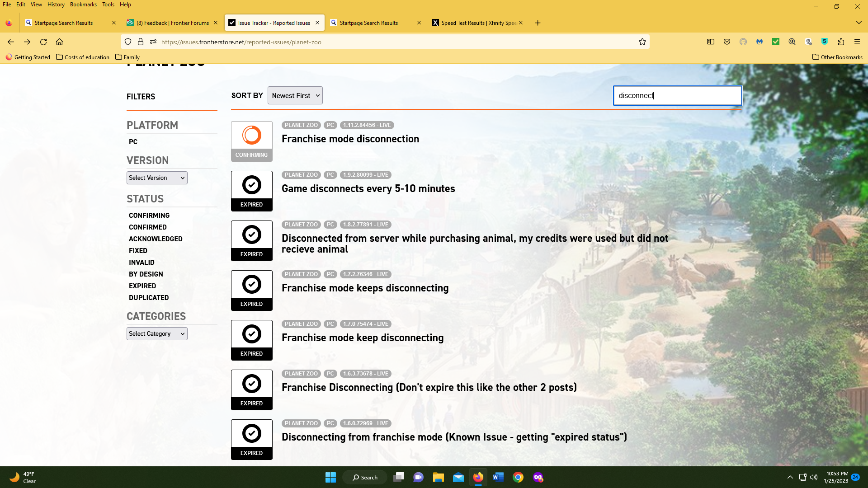Image resolution: width=868 pixels, height=488 pixels.
Task: Go to the browser Home page
Action: click(59, 42)
